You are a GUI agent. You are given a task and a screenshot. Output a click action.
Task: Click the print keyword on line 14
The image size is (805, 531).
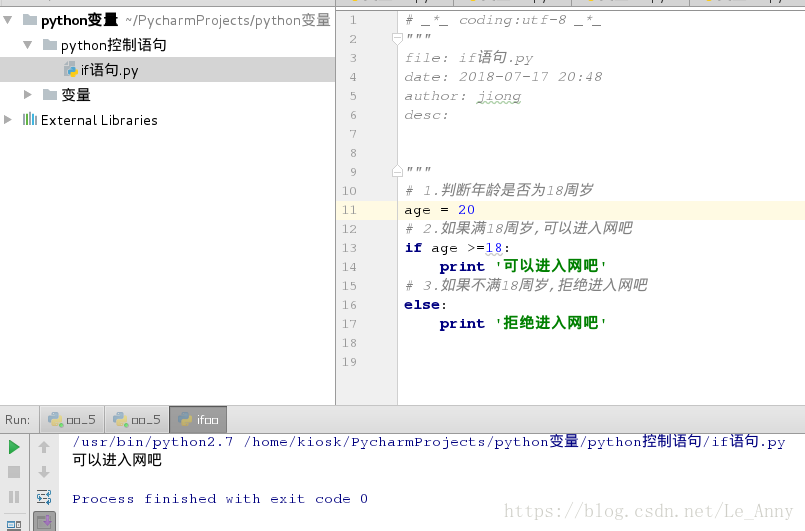pyautogui.click(x=462, y=267)
